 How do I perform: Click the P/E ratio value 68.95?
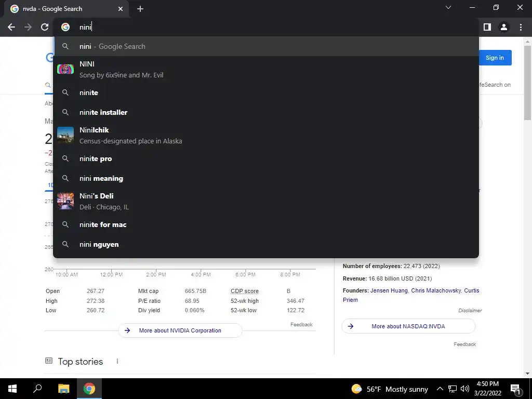tap(192, 301)
